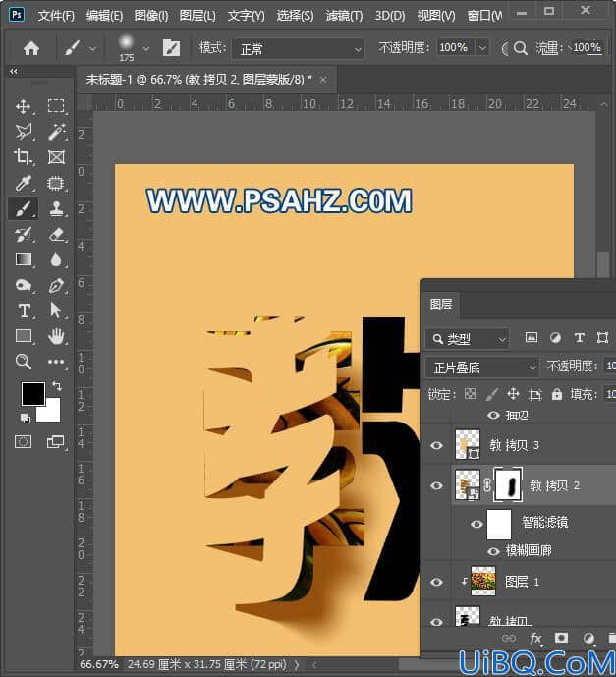Select the History Brush tool
The image size is (616, 677).
point(23,235)
